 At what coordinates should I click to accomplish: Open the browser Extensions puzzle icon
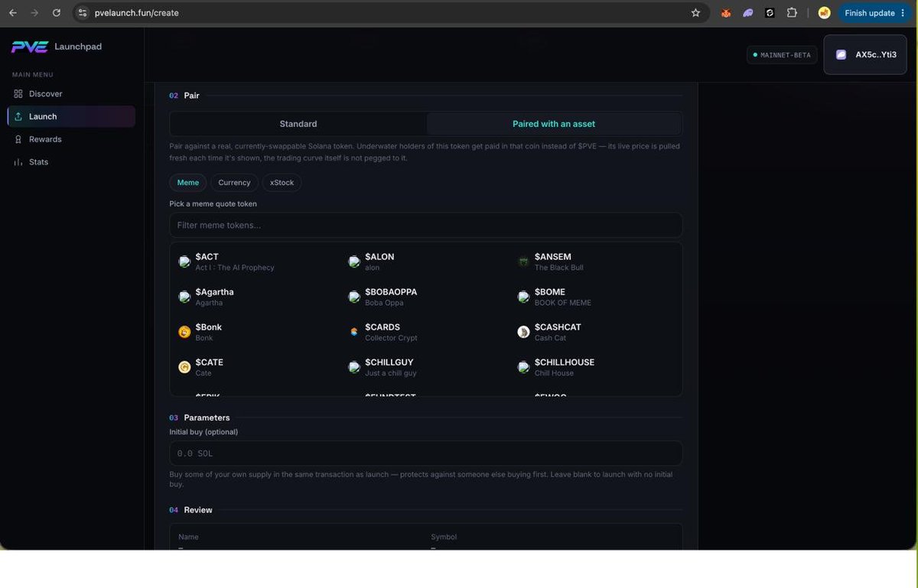click(x=792, y=13)
